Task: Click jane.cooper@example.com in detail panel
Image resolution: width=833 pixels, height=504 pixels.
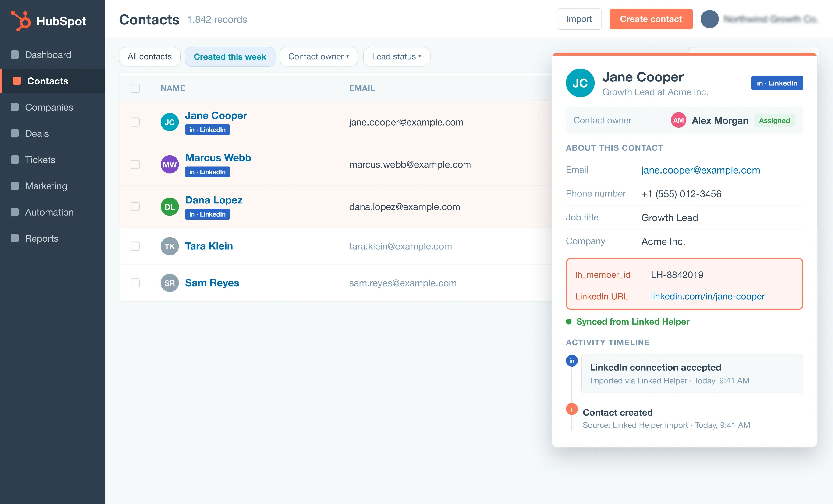Action: click(701, 170)
